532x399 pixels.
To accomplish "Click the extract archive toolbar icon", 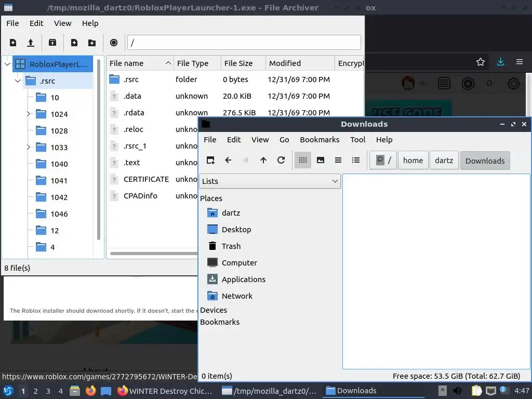I will [52, 43].
